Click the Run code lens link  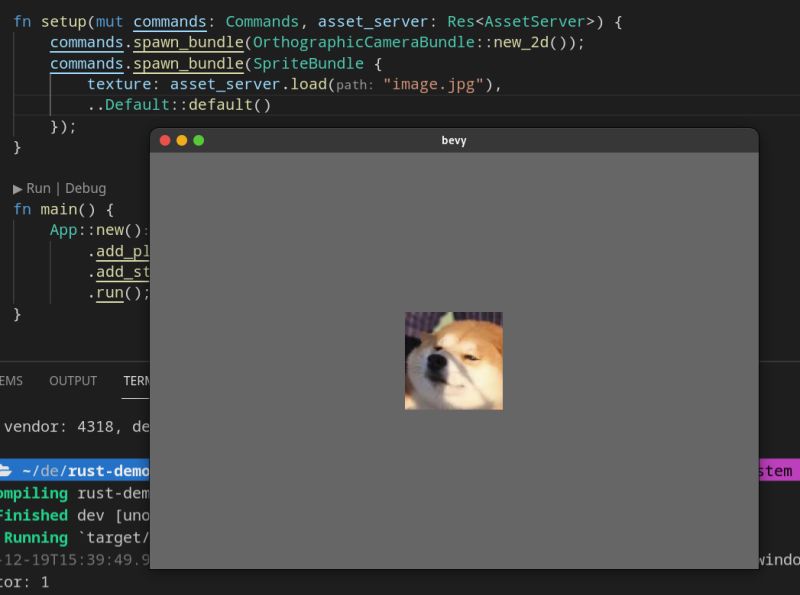[37, 187]
